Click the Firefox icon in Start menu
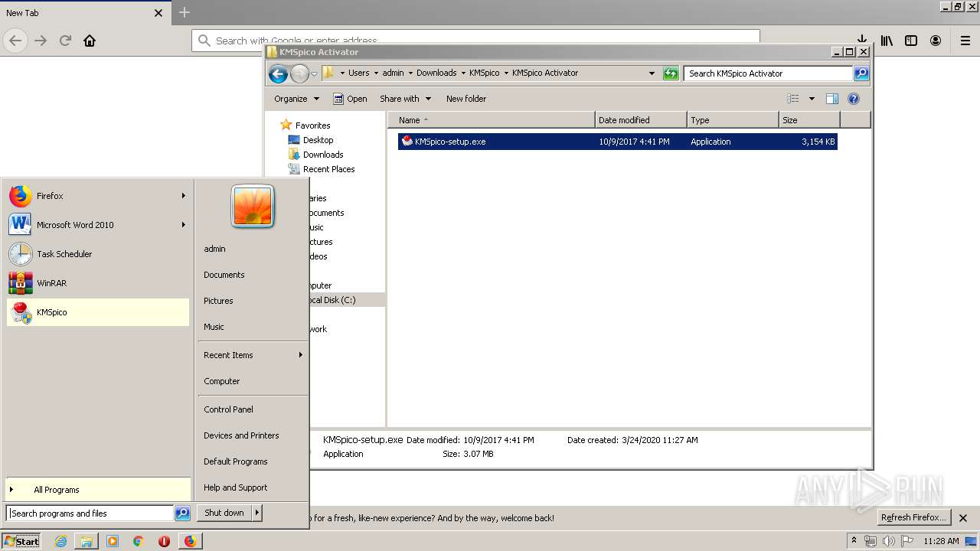The height and width of the screenshot is (551, 980). point(21,196)
